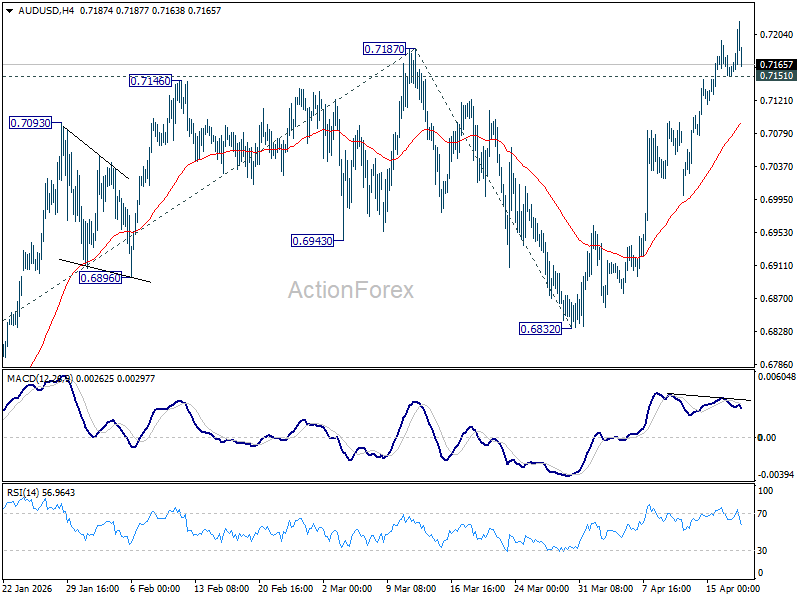Click the 29 Jan 16:00 time label

(x=93, y=588)
